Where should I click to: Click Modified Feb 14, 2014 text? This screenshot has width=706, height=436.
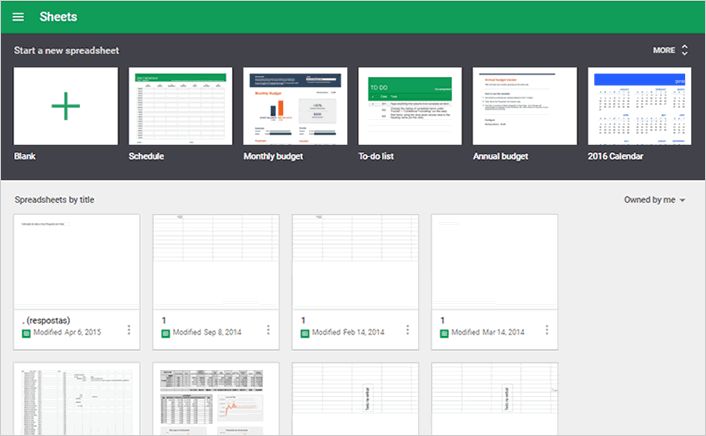(x=348, y=332)
